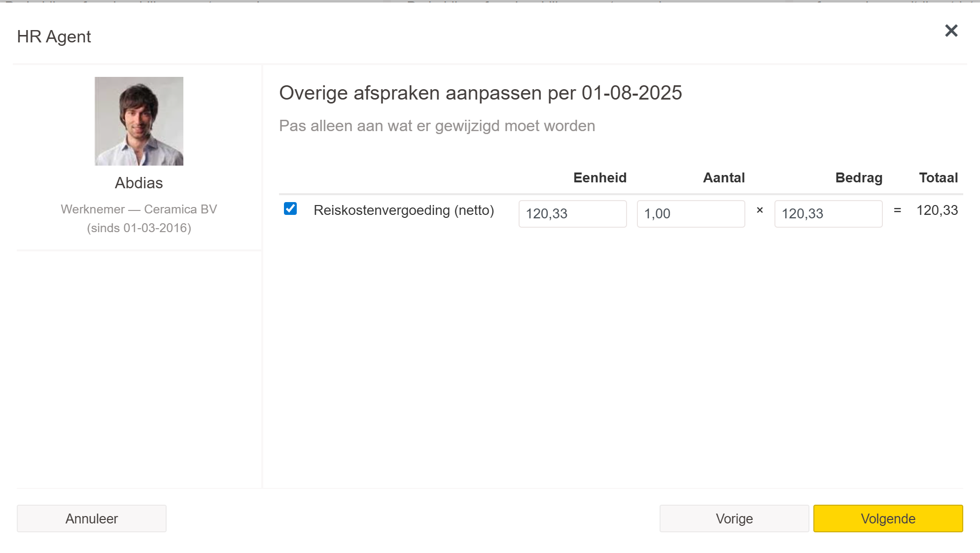Click the Bedrag input field
The image size is (980, 553).
coord(828,214)
